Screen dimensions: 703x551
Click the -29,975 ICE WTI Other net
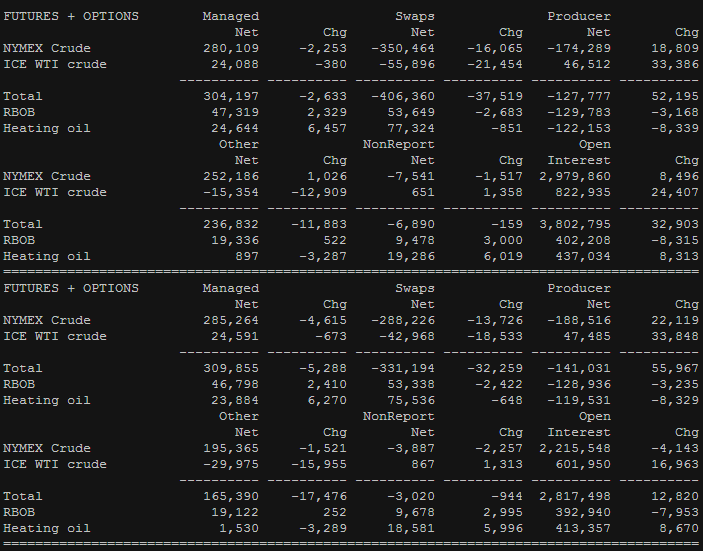(x=231, y=464)
